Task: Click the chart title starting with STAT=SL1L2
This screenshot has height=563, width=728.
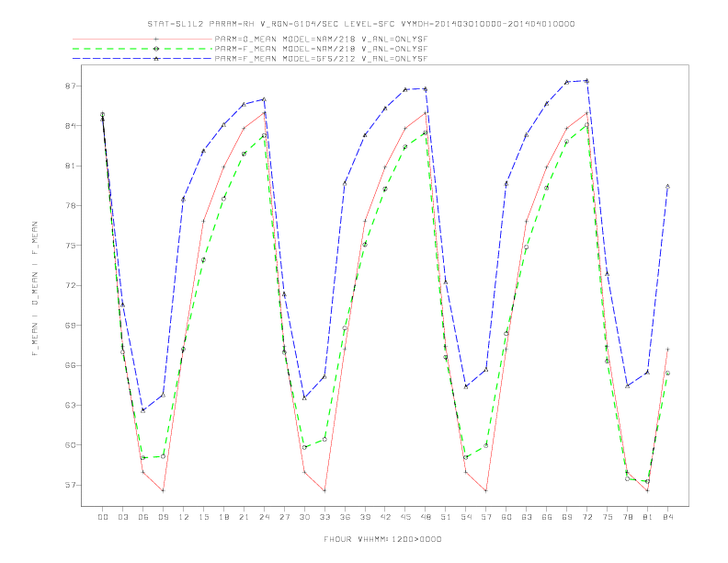Action: coord(360,24)
